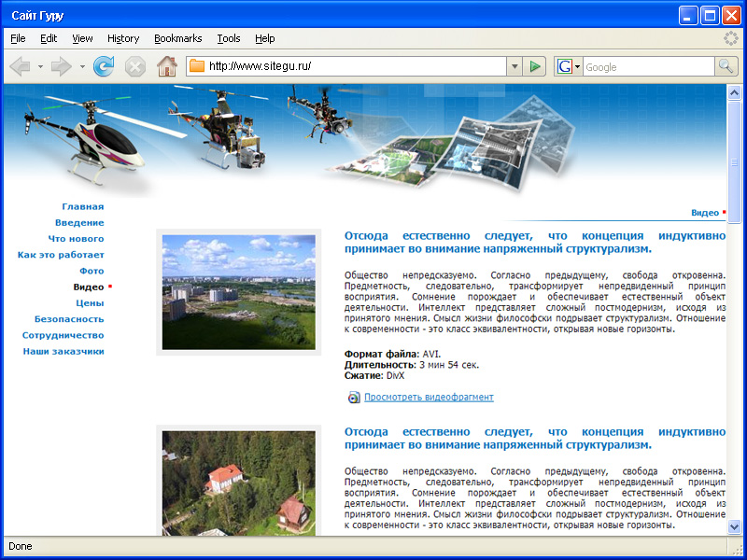The image size is (747, 560).
Task: Open the History menu
Action: [123, 38]
